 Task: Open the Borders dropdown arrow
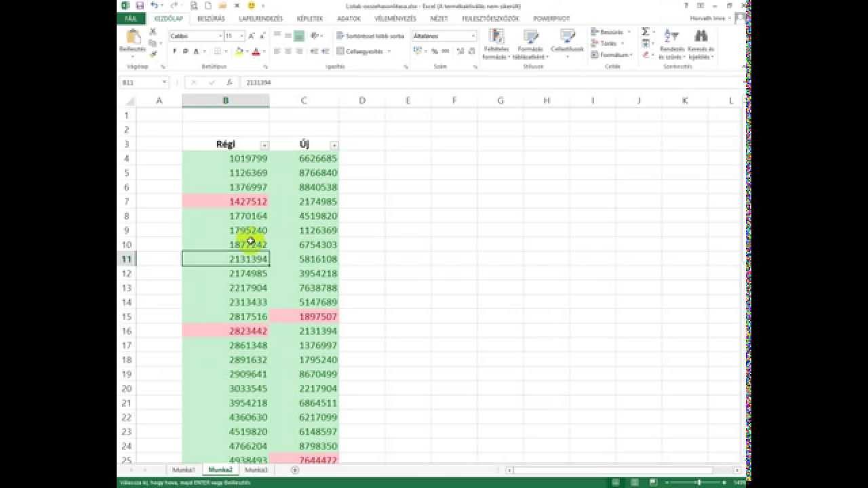[226, 52]
